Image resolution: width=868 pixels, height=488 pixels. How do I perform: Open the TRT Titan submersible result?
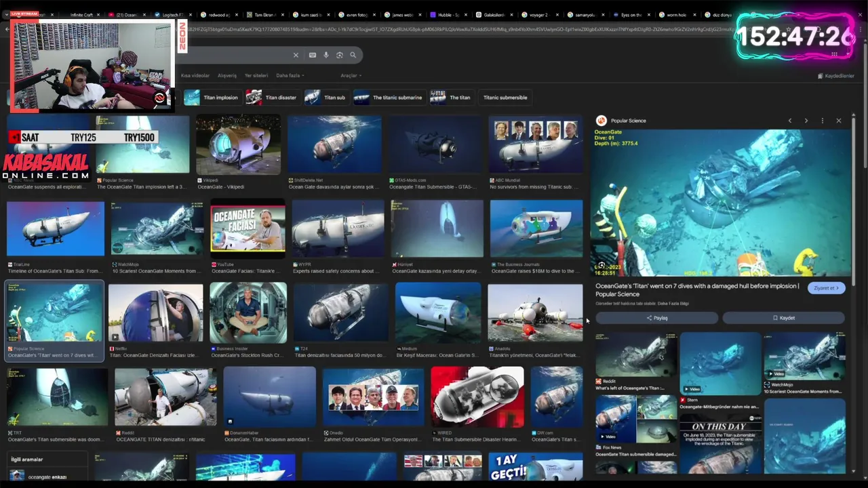point(57,397)
